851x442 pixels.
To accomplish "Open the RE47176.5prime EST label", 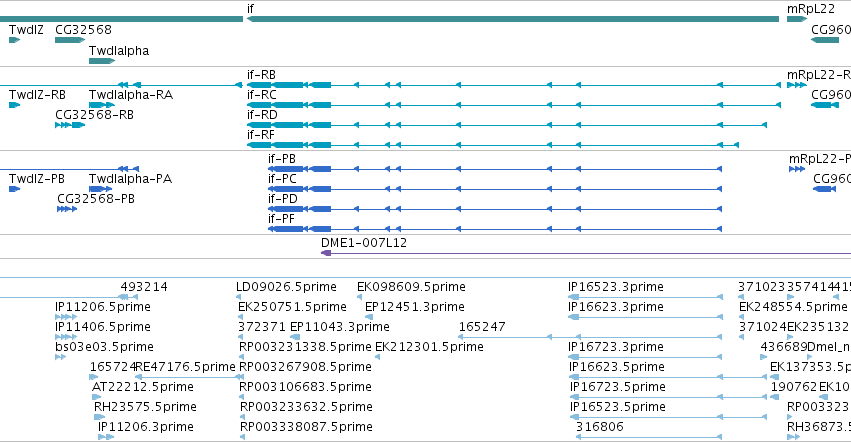I will [186, 367].
